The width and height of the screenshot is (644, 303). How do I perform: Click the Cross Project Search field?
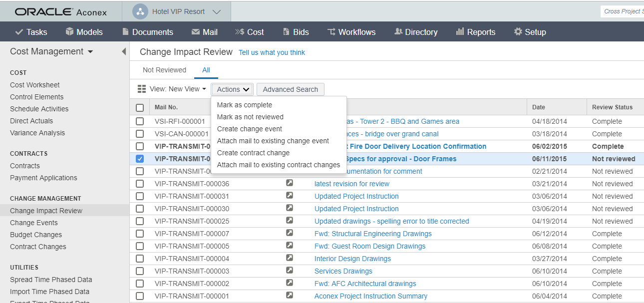pyautogui.click(x=622, y=11)
